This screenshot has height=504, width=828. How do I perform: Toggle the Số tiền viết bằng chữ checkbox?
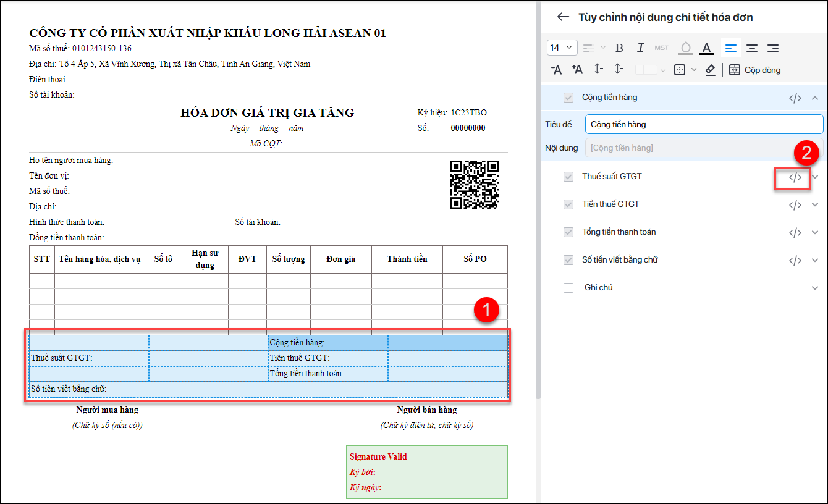click(x=568, y=260)
